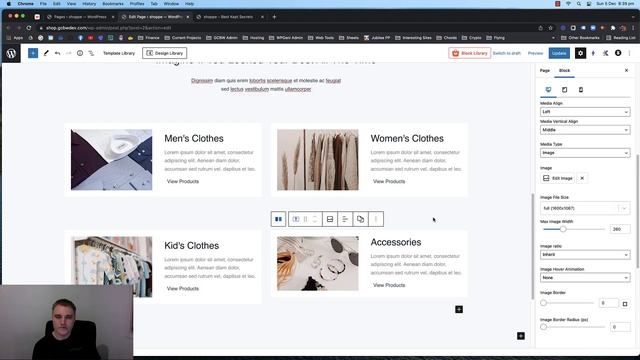Click the layout icon in block toolbar

tap(330, 219)
